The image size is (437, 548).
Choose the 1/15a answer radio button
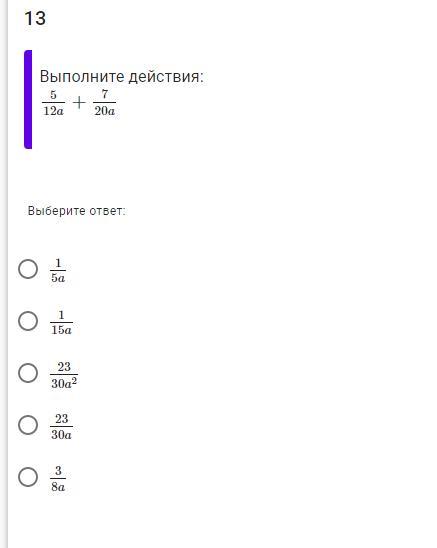[x=28, y=321]
